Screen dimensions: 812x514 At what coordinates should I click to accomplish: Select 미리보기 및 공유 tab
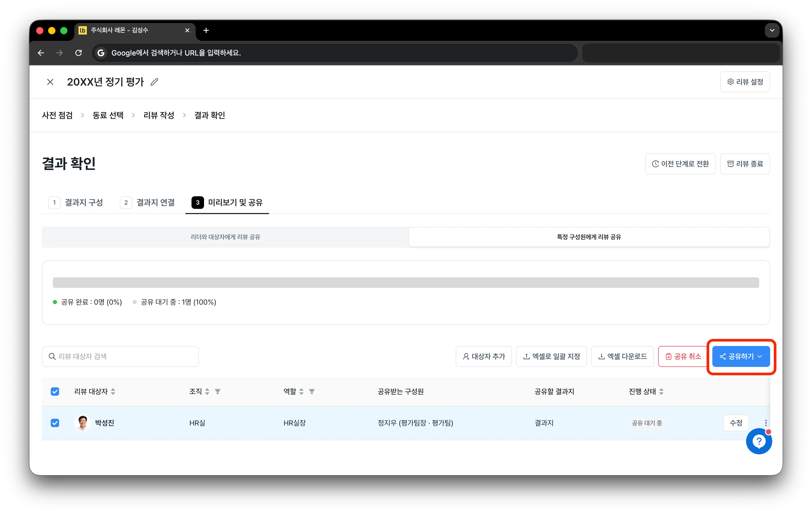click(x=227, y=202)
